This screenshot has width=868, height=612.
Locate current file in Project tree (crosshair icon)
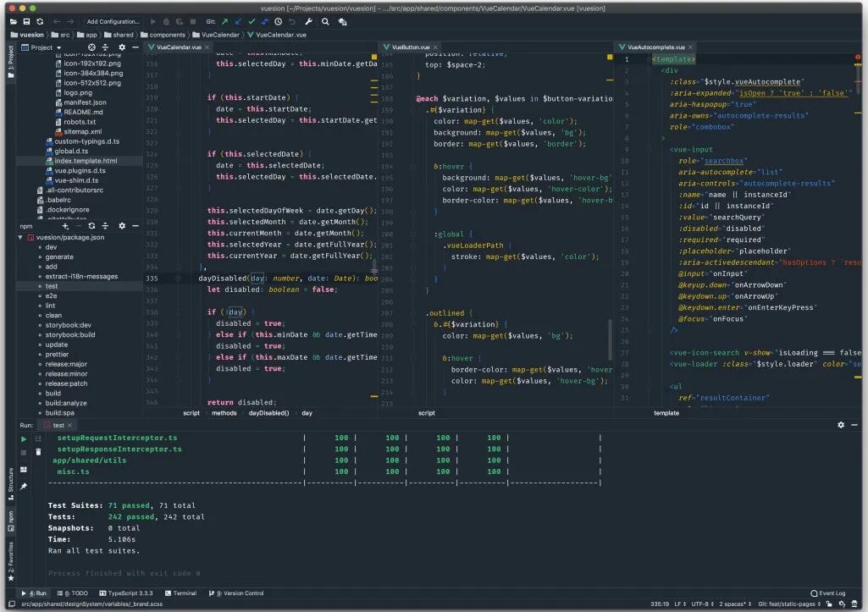pyautogui.click(x=92, y=47)
